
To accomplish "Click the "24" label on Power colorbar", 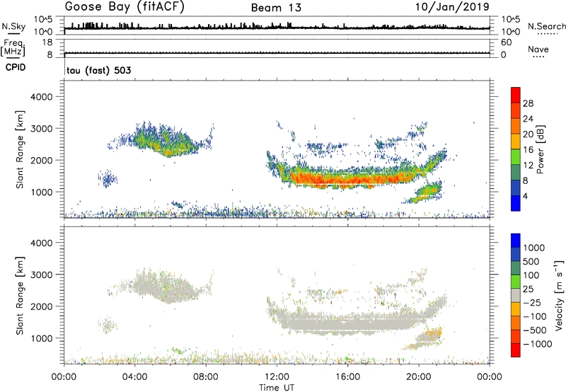I will (528, 119).
